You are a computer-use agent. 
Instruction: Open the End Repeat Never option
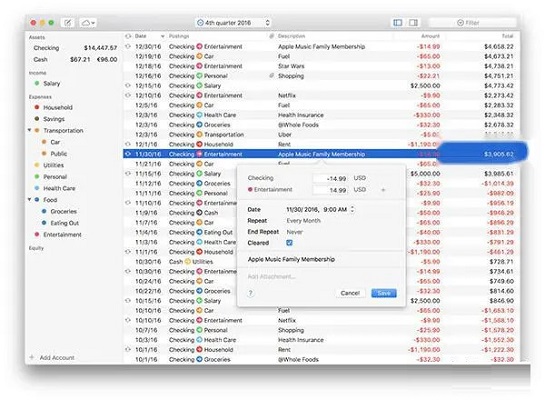(x=294, y=232)
